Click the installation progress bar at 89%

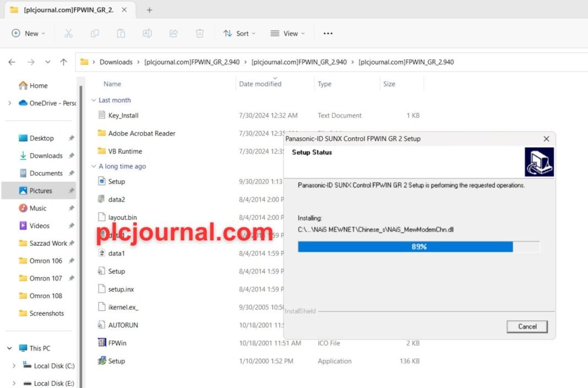pos(419,246)
